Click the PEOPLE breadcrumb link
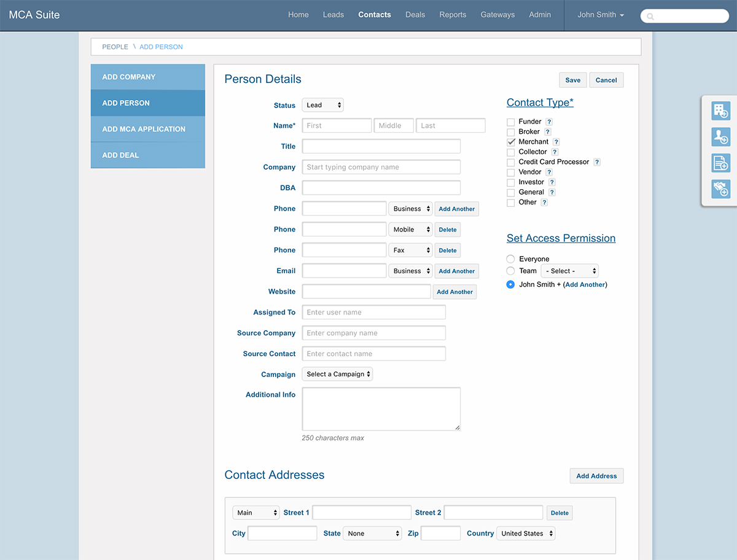 click(115, 47)
